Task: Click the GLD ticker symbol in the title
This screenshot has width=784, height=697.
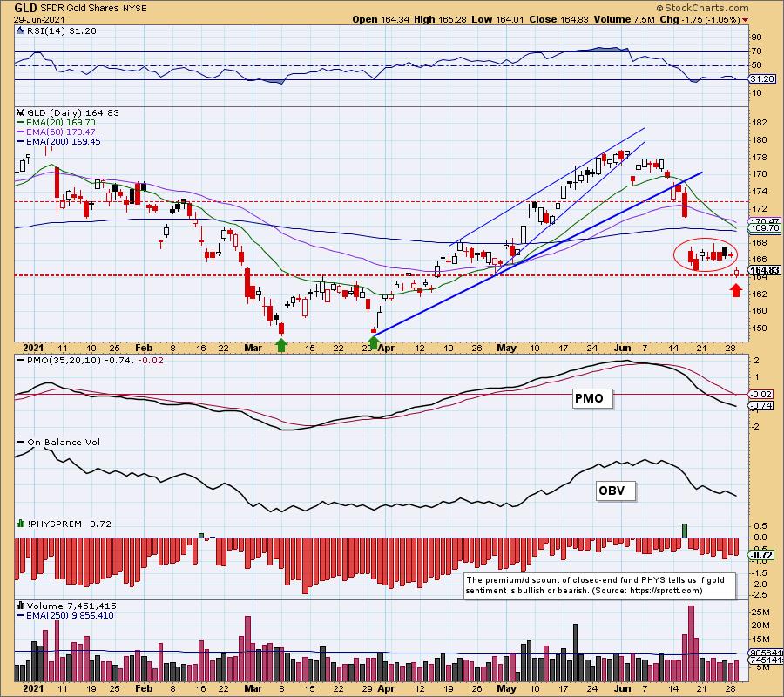Action: 25,8
